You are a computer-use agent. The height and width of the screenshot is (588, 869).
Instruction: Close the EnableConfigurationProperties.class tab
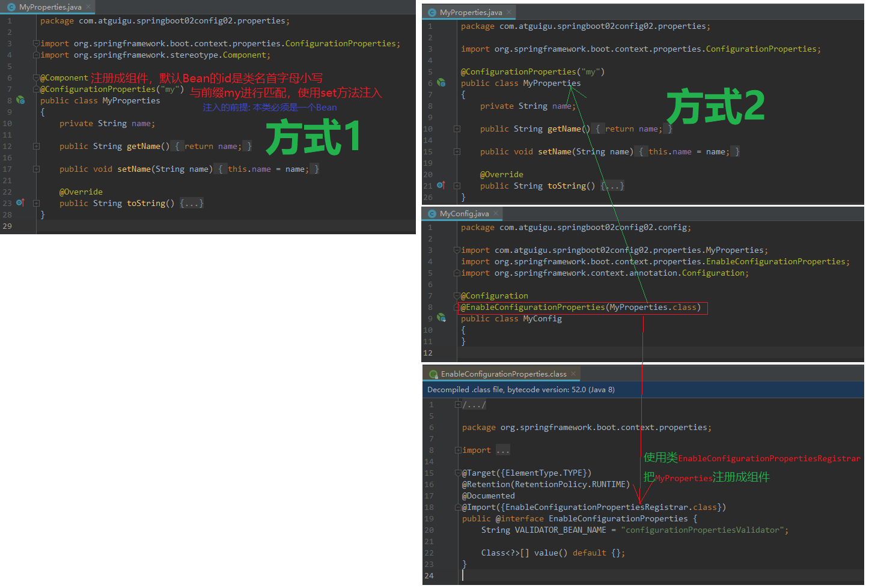pyautogui.click(x=573, y=374)
